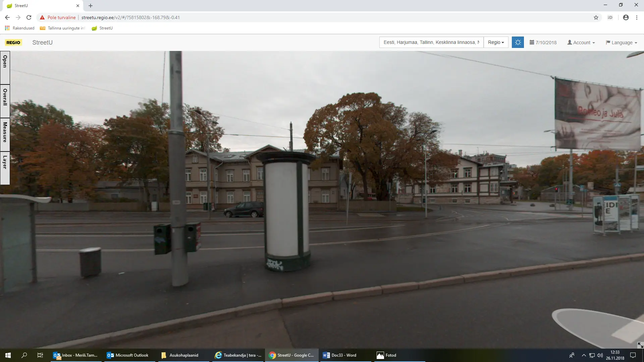
Task: Expand the Regio map provider dropdown
Action: [x=496, y=42]
